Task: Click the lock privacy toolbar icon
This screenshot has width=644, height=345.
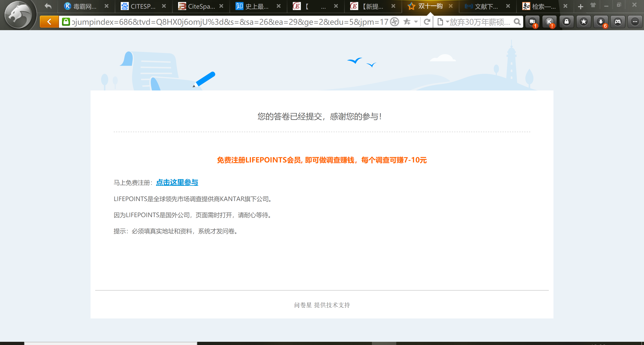Action: pos(567,22)
